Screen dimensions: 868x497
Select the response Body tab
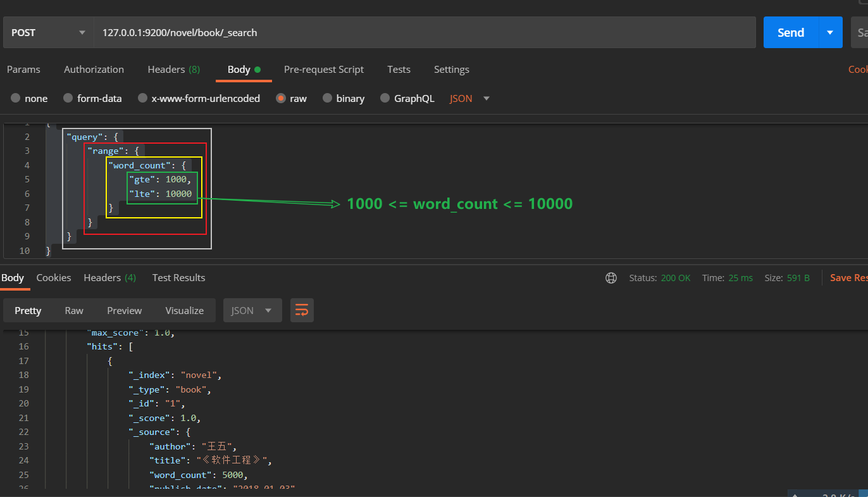(13, 278)
